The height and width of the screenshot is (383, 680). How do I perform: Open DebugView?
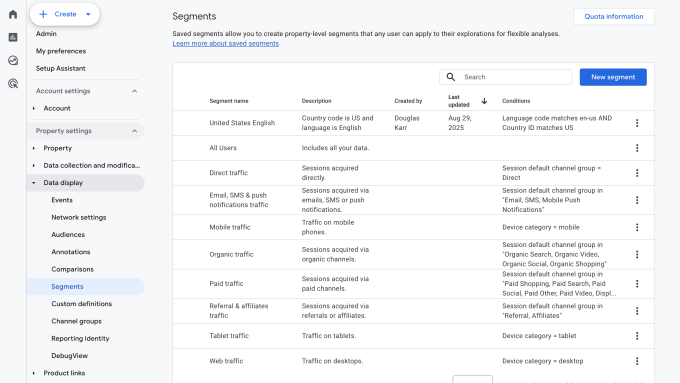(x=69, y=356)
